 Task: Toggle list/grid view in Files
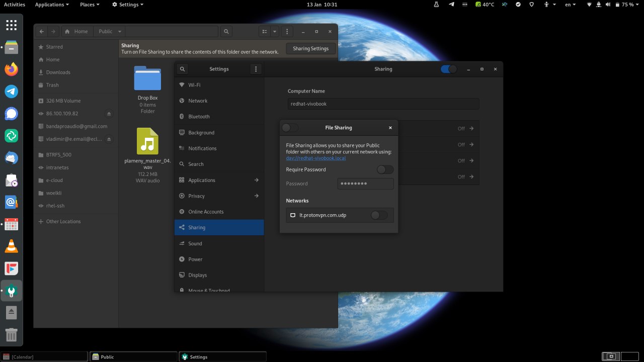coord(265,31)
